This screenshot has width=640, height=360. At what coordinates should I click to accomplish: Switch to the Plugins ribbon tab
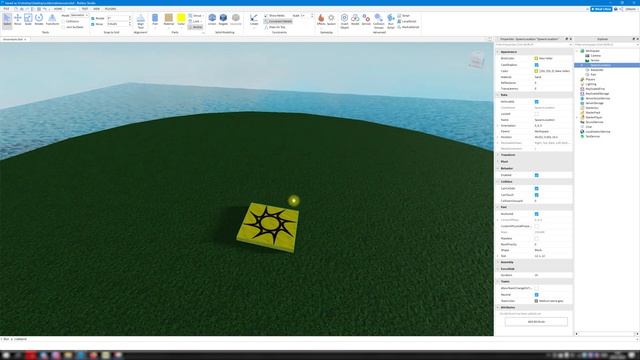[x=111, y=9]
